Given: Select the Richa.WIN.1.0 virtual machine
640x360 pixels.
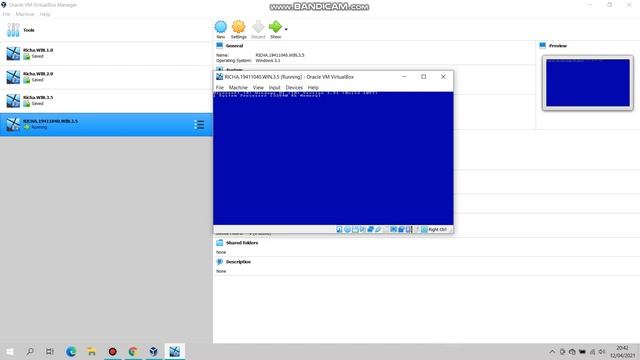Looking at the screenshot, I should (x=106, y=53).
